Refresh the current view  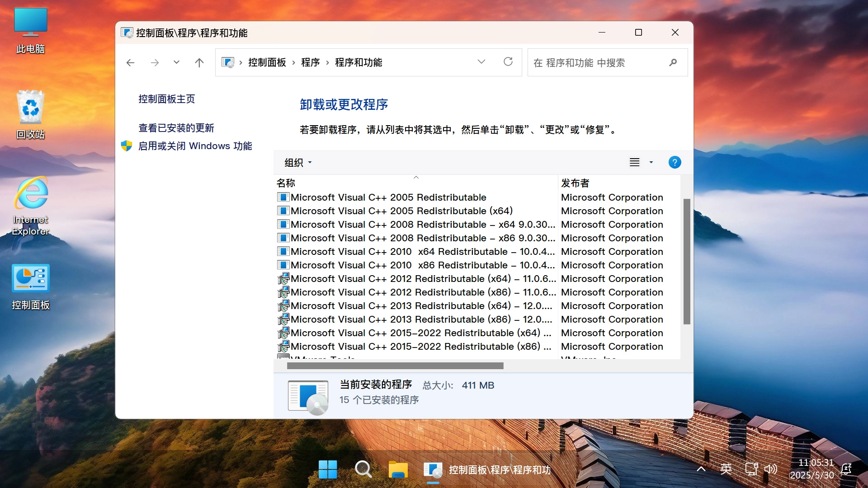coord(508,62)
